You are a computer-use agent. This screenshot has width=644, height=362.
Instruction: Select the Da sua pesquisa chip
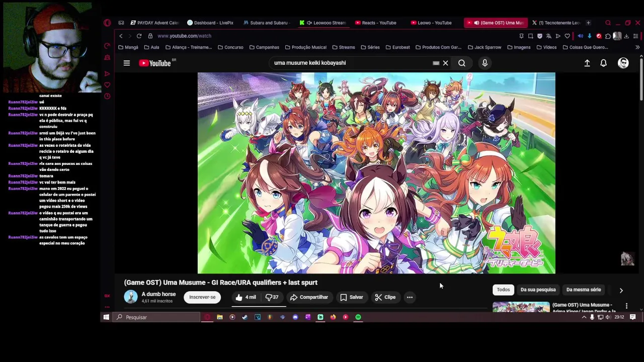[x=538, y=290]
